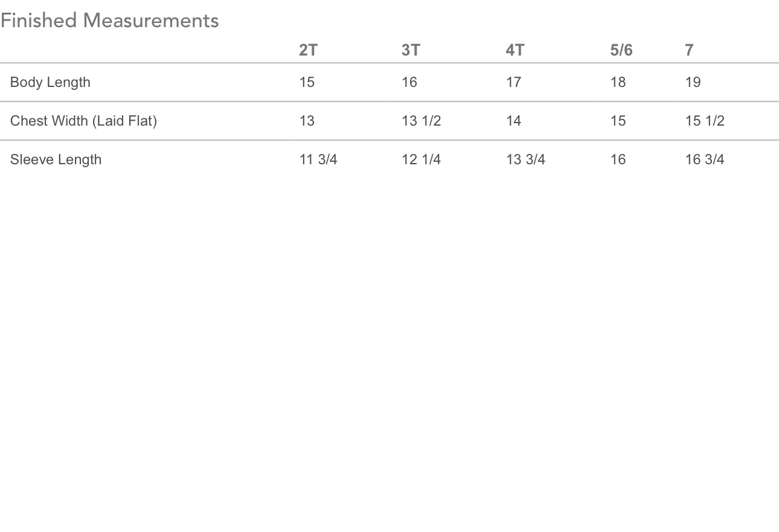Image resolution: width=779 pixels, height=532 pixels.
Task: Click Body Length value 15 for 2T
Action: coord(307,82)
